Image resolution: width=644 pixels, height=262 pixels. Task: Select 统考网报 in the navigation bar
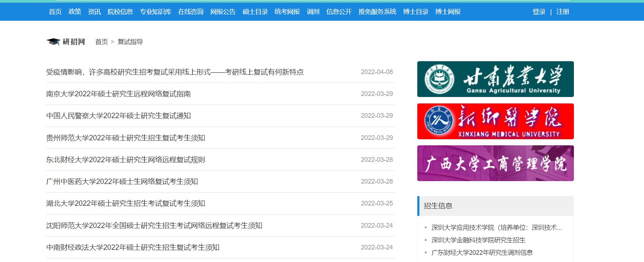click(x=287, y=12)
